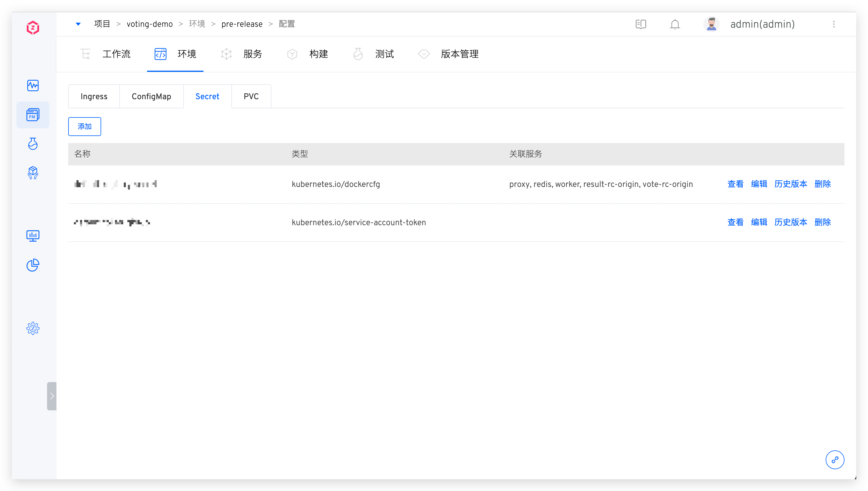
Task: Open the 工作流 navigation tab
Action: [116, 54]
